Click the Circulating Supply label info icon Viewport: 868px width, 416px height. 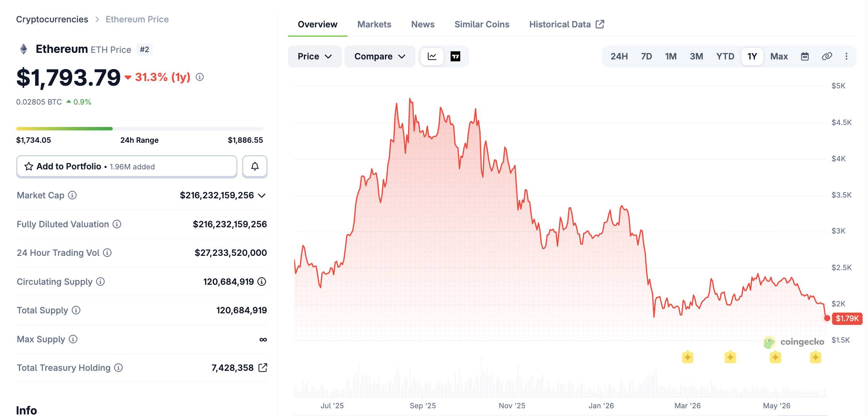click(x=100, y=281)
